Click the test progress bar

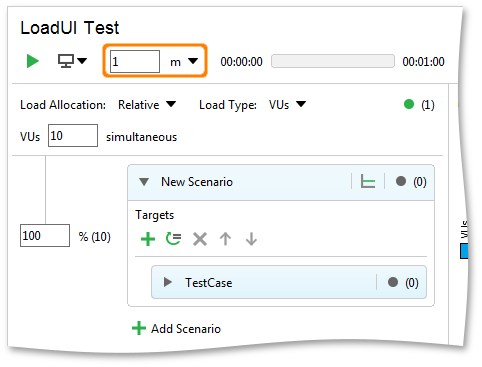click(x=333, y=61)
